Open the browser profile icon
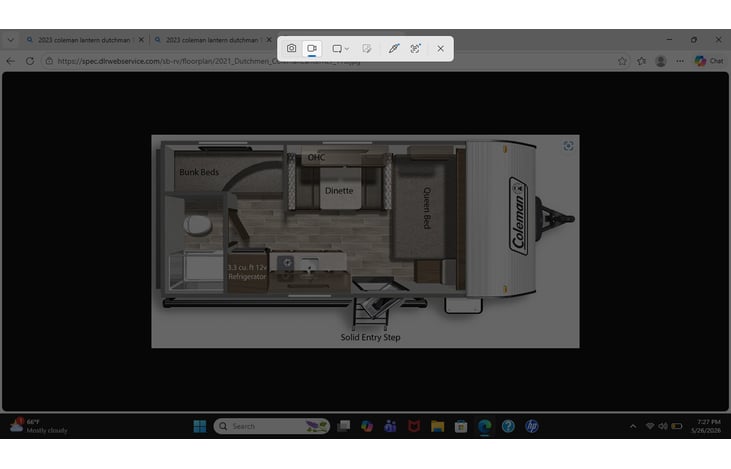 [661, 61]
